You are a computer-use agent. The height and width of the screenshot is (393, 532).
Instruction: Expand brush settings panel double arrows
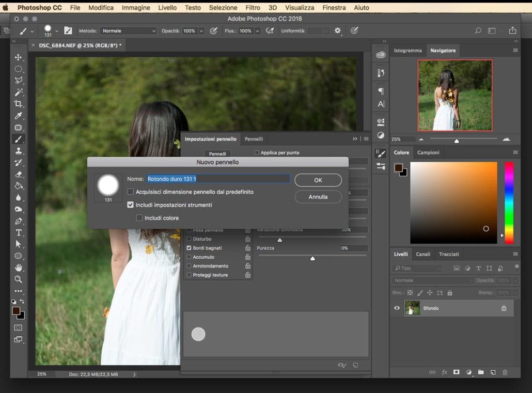pos(355,139)
